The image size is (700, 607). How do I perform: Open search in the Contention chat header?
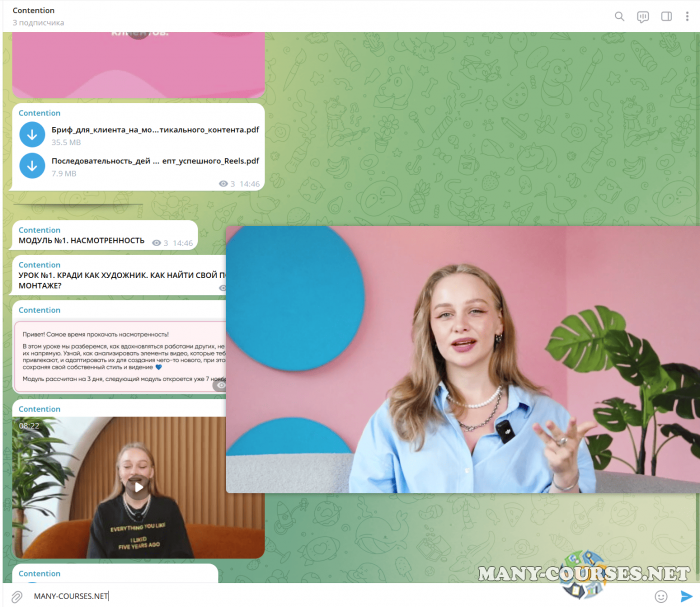click(x=619, y=16)
